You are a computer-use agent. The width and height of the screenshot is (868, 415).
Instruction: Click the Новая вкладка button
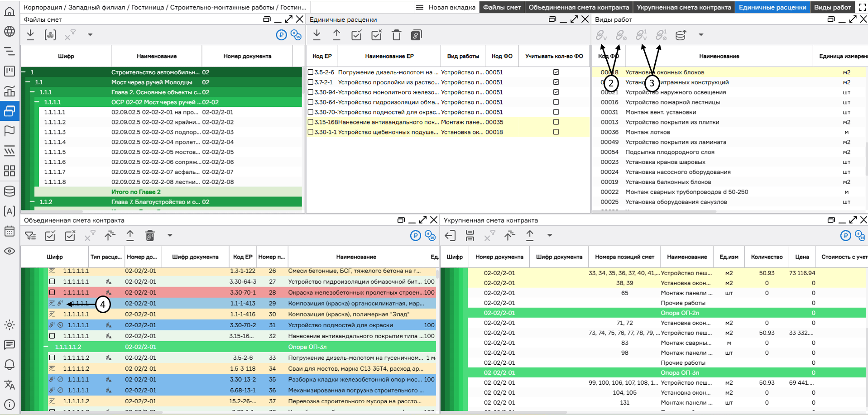coord(451,7)
